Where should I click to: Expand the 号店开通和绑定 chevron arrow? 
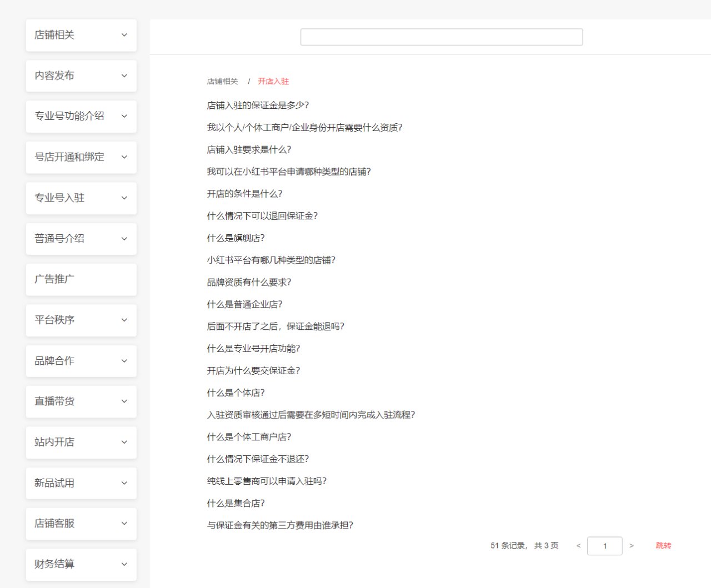[124, 157]
